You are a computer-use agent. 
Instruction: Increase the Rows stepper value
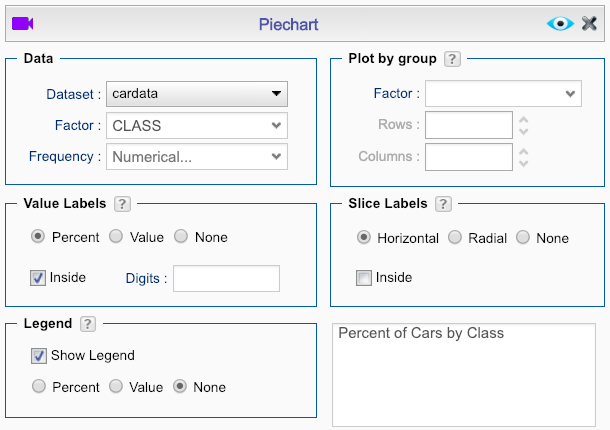[x=524, y=119]
